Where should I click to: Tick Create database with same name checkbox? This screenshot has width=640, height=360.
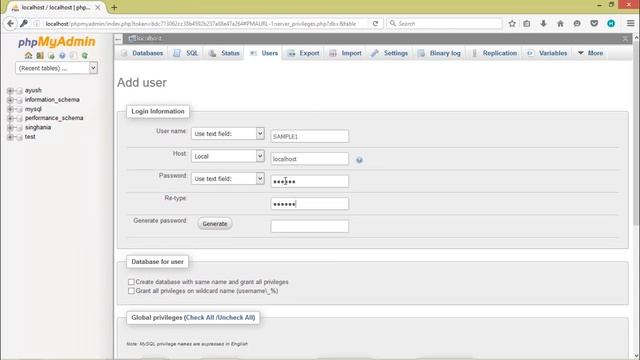[131, 282]
